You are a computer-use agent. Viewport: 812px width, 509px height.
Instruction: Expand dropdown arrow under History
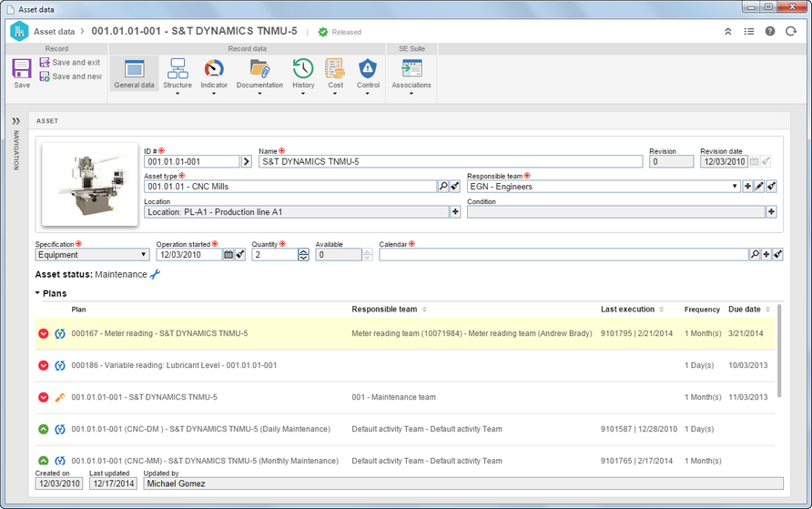[303, 94]
